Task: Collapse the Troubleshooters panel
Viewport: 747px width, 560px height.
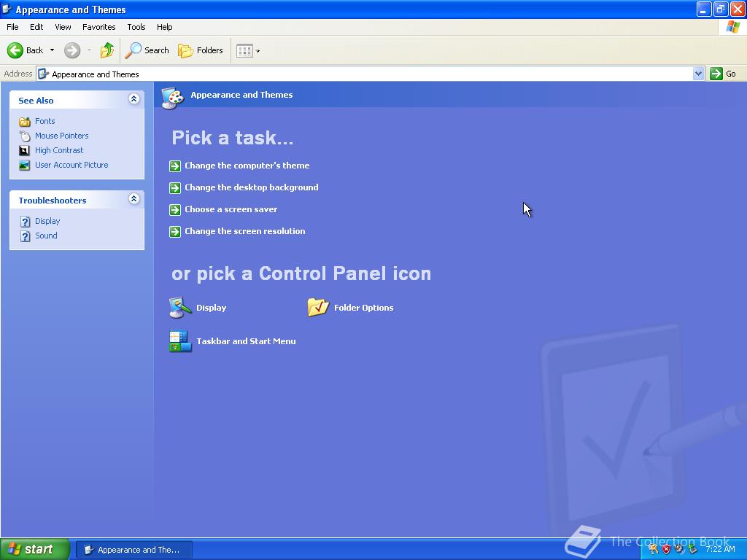Action: pos(134,199)
